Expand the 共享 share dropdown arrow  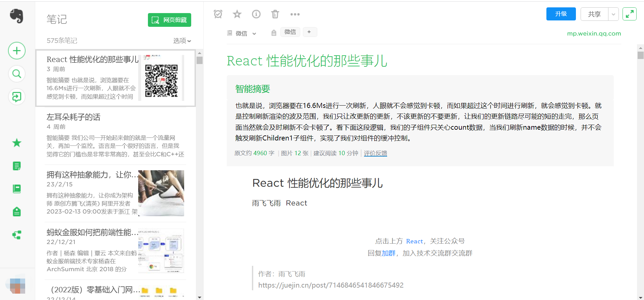point(613,14)
